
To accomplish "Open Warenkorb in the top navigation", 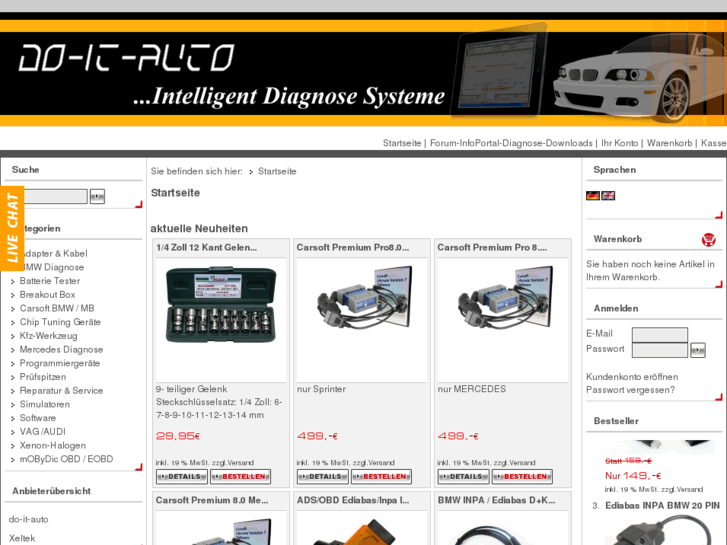I will (670, 143).
